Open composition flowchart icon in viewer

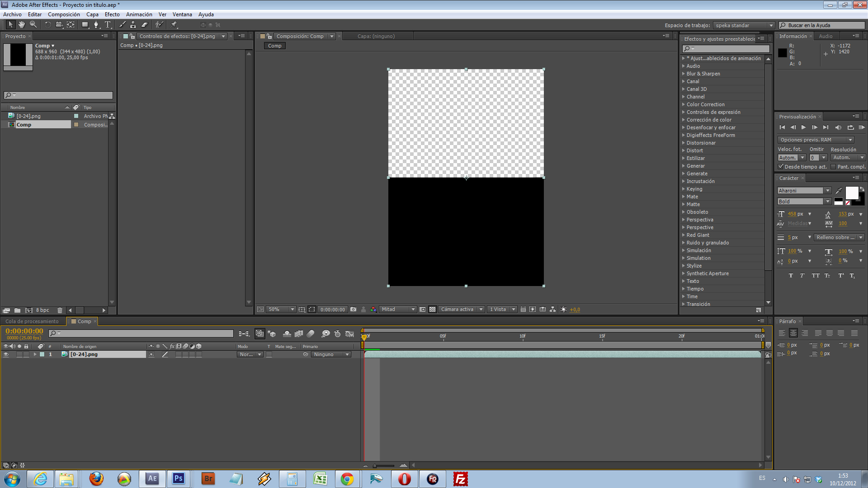pos(553,310)
